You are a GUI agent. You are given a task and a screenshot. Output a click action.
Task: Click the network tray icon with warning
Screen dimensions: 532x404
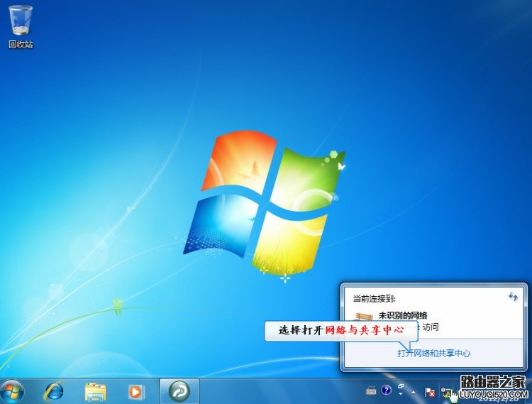446,393
